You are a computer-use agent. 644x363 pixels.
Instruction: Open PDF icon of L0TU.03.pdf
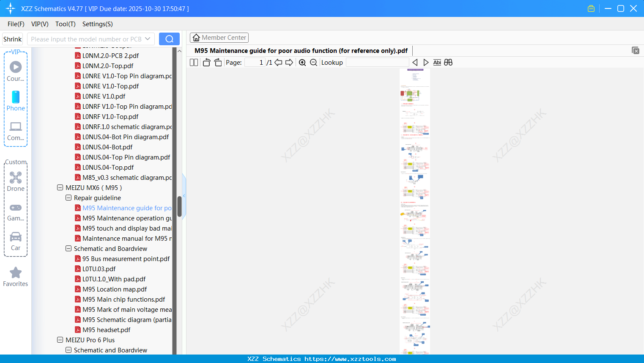(x=78, y=269)
